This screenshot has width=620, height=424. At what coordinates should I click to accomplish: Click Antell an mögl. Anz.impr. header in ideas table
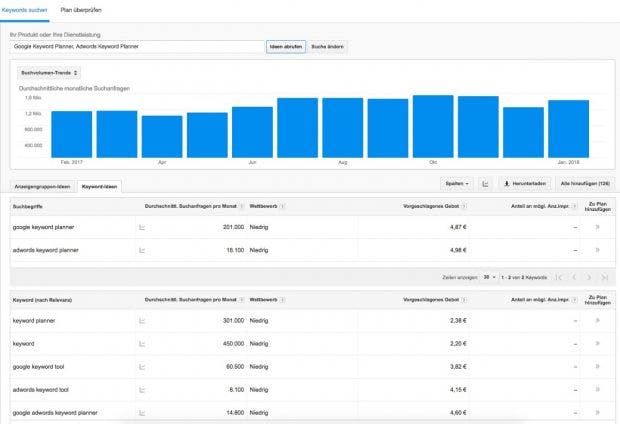click(x=540, y=300)
